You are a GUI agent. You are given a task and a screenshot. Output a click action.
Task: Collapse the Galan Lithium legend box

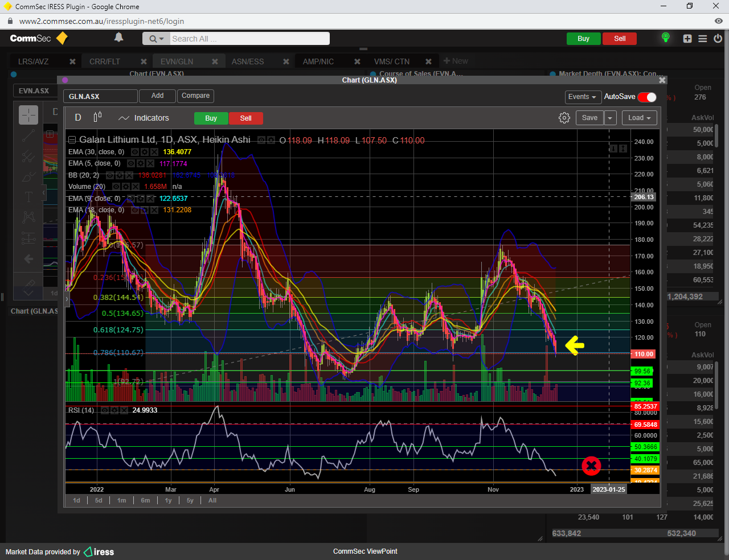[72, 140]
